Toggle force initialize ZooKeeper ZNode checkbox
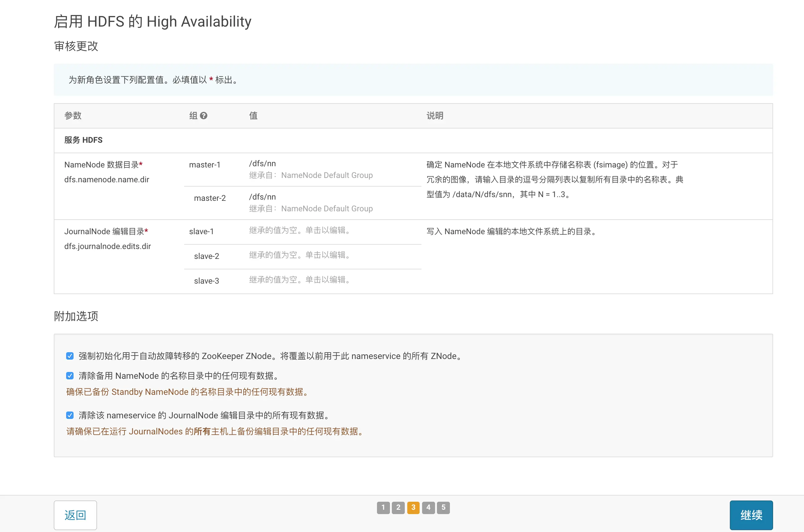Viewport: 804px width, 532px height. coord(70,356)
